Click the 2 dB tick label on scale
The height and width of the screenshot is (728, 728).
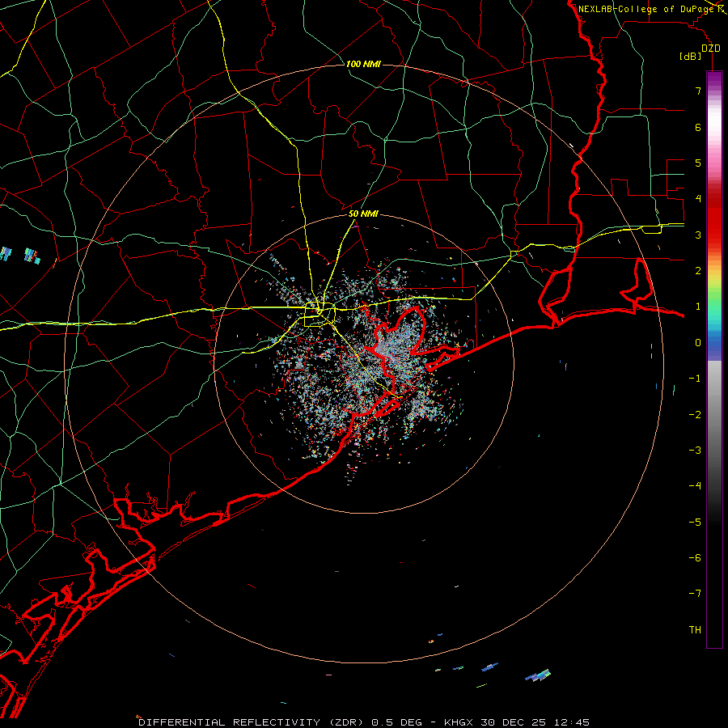click(x=698, y=271)
